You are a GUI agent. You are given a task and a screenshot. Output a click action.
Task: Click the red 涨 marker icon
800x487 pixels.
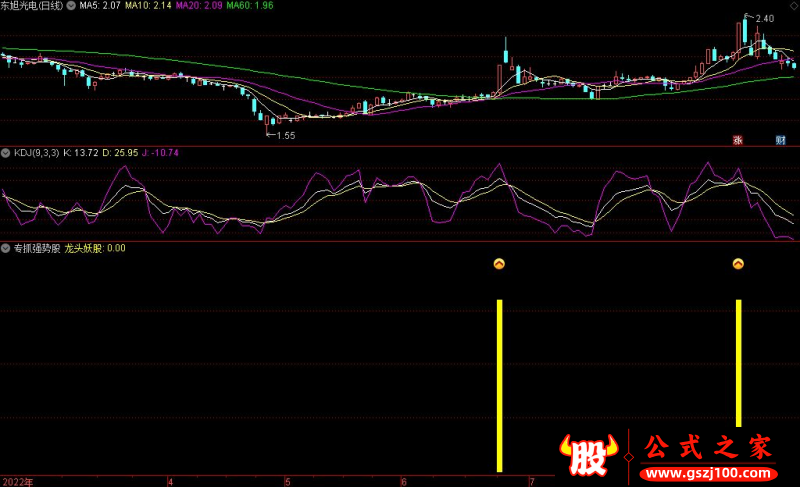click(738, 140)
